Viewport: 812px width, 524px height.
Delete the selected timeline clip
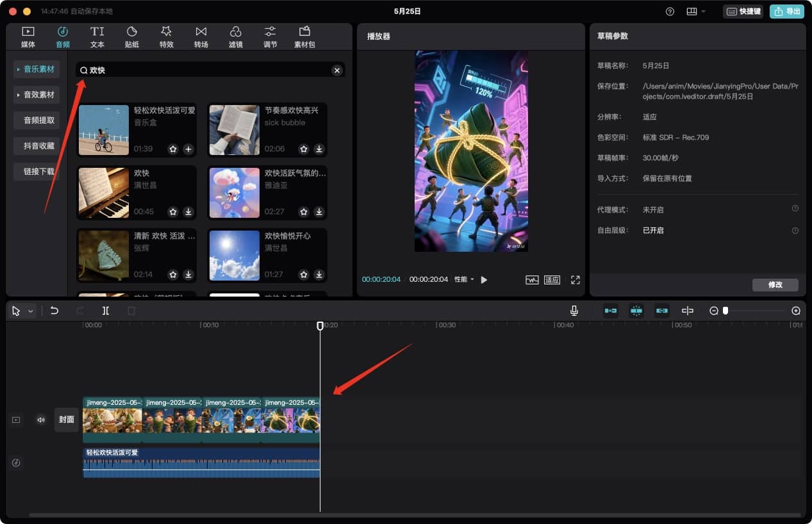coord(131,311)
